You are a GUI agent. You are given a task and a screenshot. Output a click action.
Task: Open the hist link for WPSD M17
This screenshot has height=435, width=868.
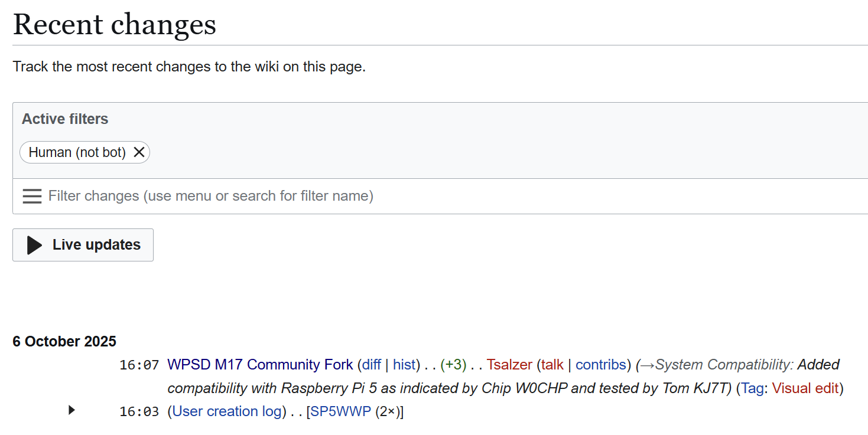coord(404,364)
